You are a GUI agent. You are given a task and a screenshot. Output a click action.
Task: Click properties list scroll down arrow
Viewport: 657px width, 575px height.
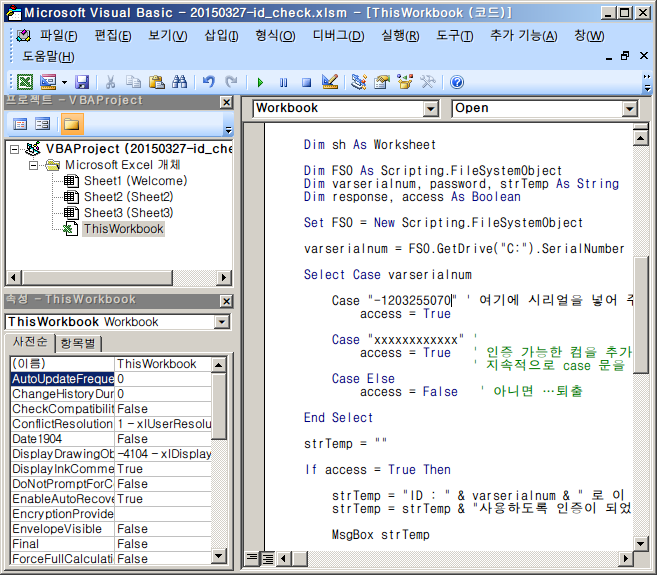(x=218, y=557)
